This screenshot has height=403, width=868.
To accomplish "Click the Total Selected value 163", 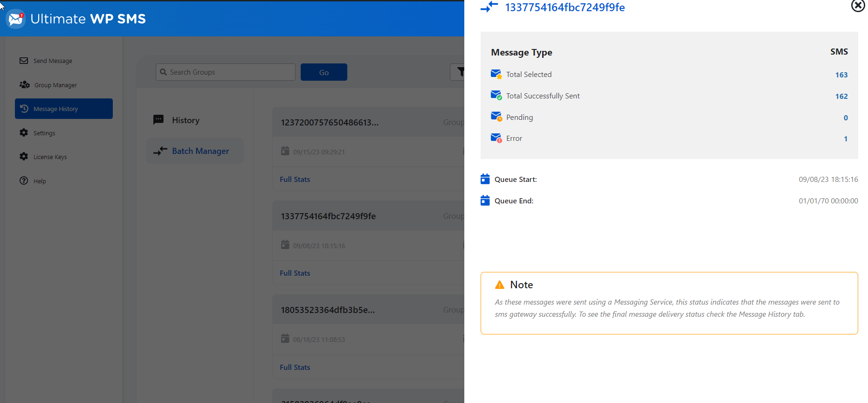I will (841, 75).
